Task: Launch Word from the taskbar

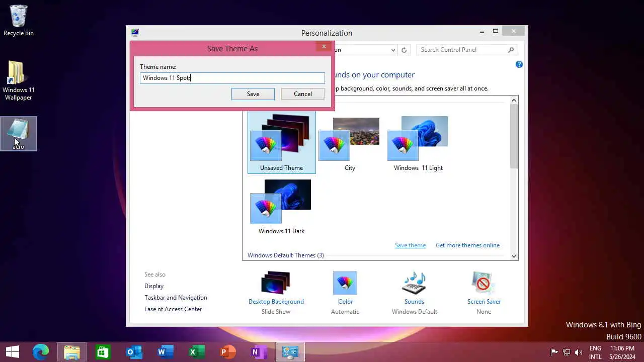Action: pos(165,352)
